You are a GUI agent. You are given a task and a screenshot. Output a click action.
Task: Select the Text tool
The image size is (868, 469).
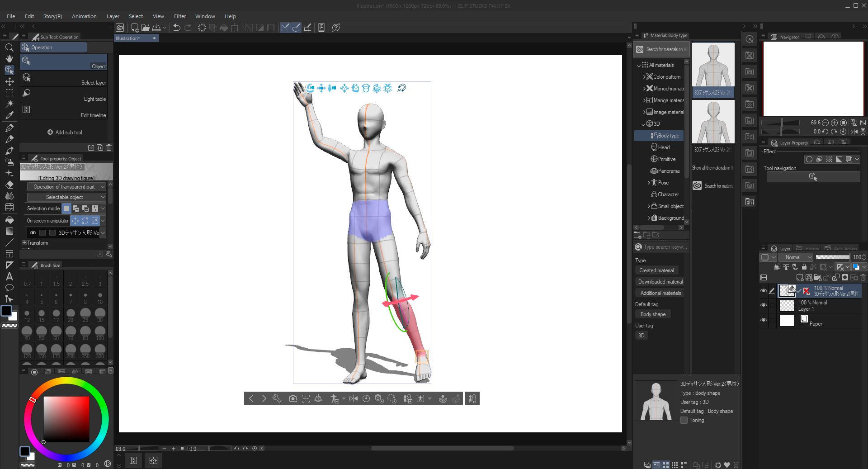tap(9, 276)
